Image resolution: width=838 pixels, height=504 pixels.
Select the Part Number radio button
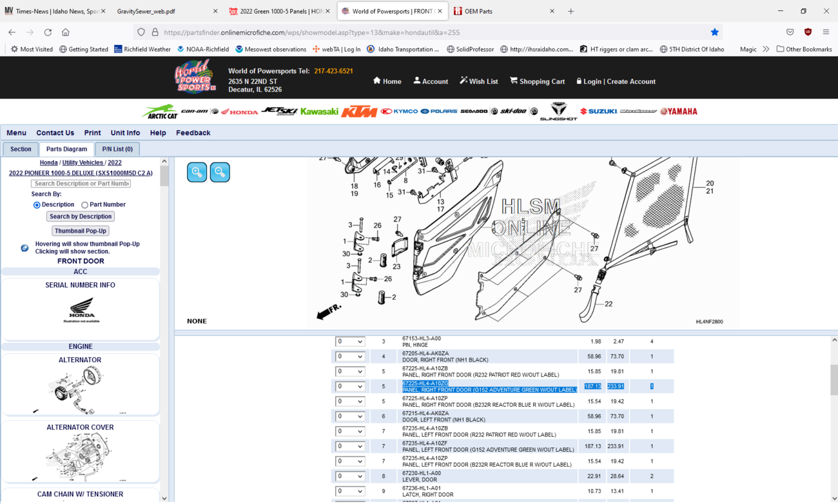point(84,205)
